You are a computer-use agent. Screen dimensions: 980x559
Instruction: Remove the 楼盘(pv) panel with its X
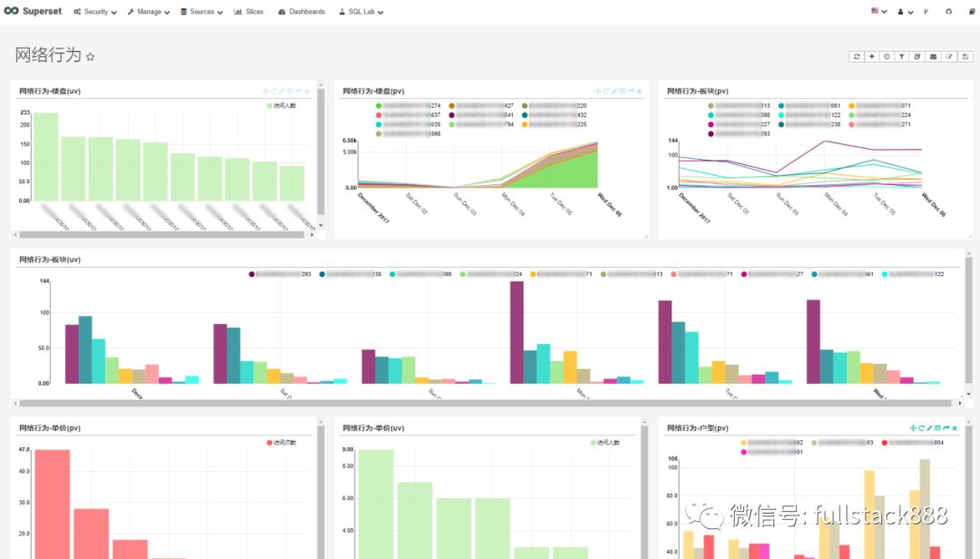click(x=640, y=92)
